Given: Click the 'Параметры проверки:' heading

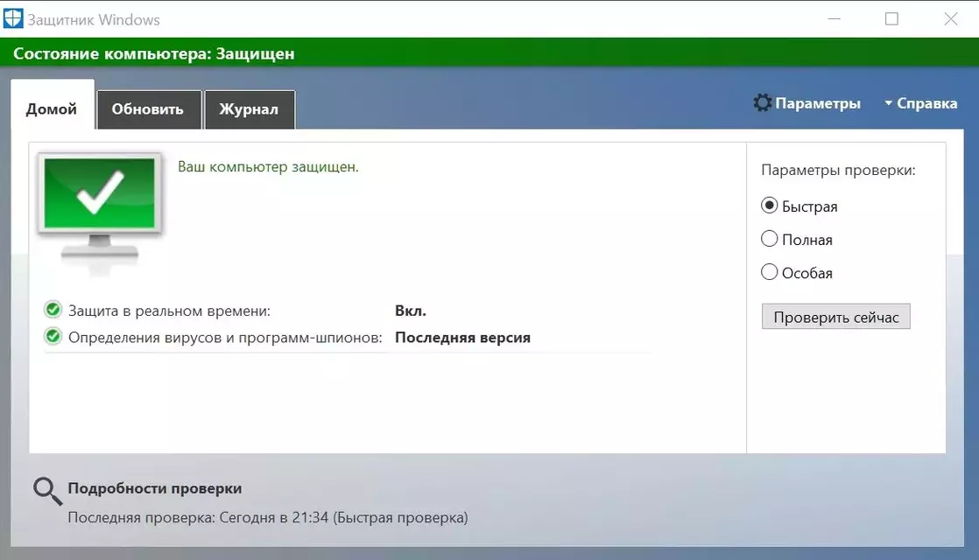Looking at the screenshot, I should pos(839,171).
